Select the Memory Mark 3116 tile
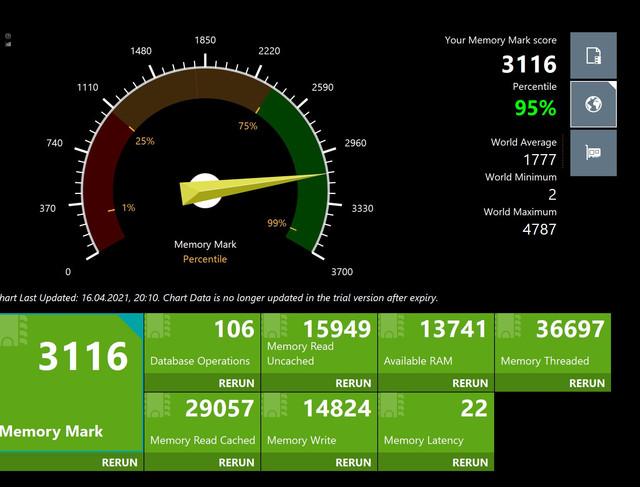Viewport: 640px width, 487px height. pyautogui.click(x=71, y=383)
